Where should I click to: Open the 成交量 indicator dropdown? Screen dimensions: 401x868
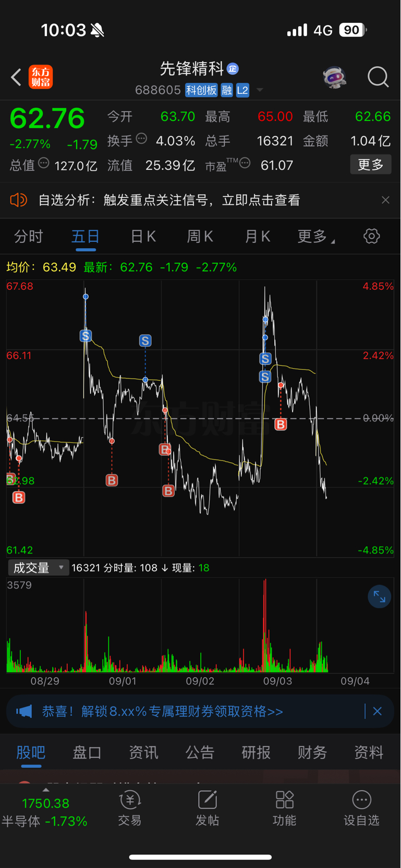[x=38, y=568]
